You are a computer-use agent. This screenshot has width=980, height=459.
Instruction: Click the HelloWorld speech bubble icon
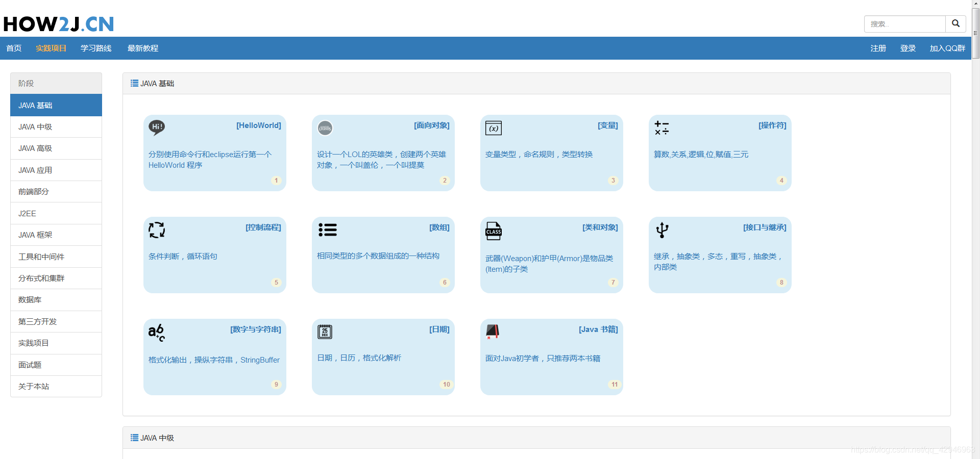(157, 127)
